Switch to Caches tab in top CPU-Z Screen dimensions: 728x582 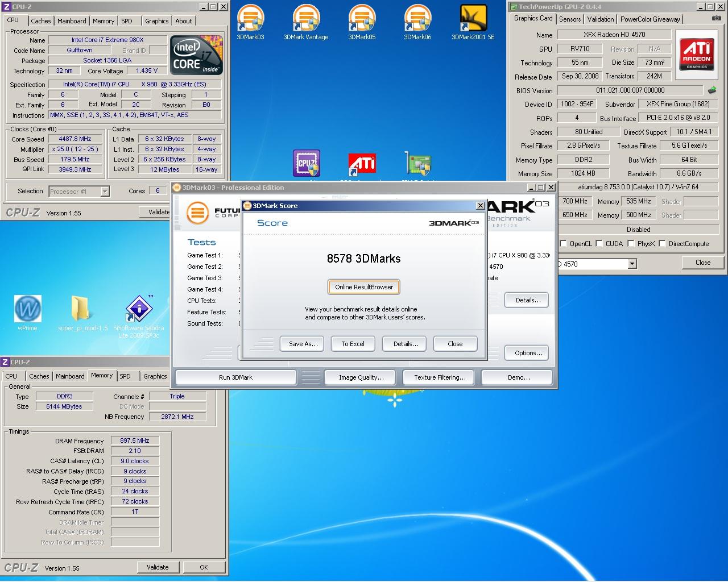(x=40, y=21)
